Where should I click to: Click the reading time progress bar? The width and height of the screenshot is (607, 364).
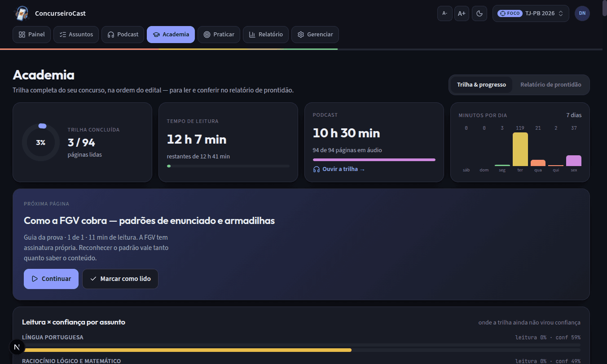tap(228, 166)
